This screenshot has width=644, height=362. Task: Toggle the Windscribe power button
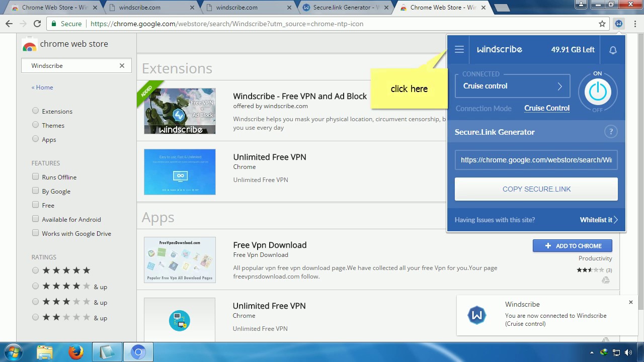pos(597,92)
